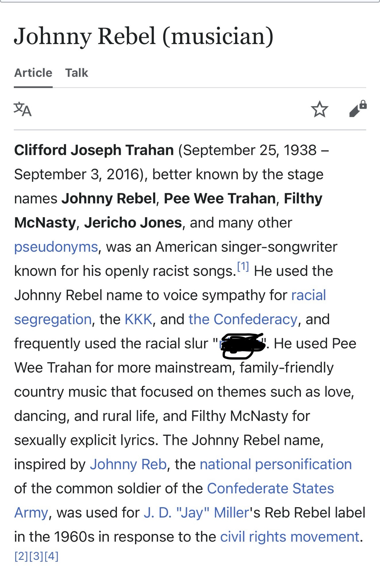Jump to citation reference [4]

52,556
